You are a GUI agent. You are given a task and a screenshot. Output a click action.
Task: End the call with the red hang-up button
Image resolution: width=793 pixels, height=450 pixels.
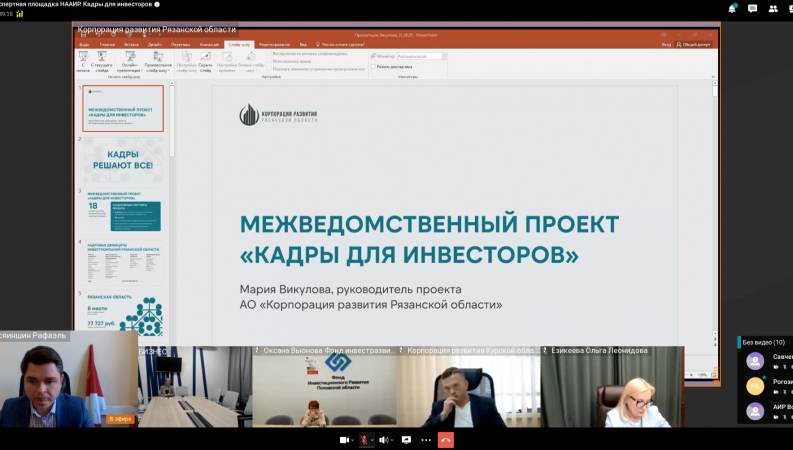point(446,440)
